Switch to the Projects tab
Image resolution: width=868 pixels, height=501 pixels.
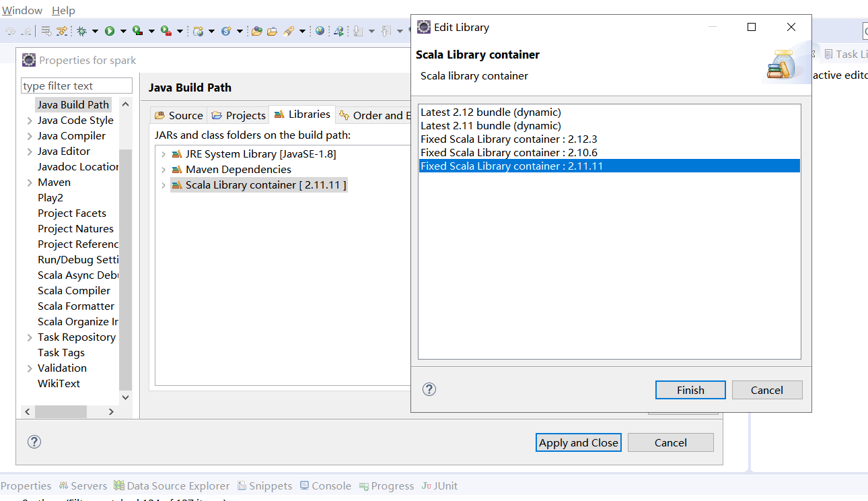pyautogui.click(x=238, y=115)
